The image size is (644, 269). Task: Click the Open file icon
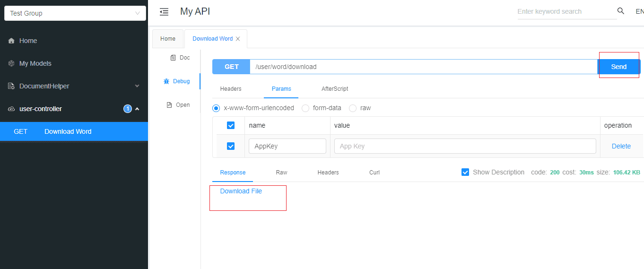pyautogui.click(x=169, y=105)
